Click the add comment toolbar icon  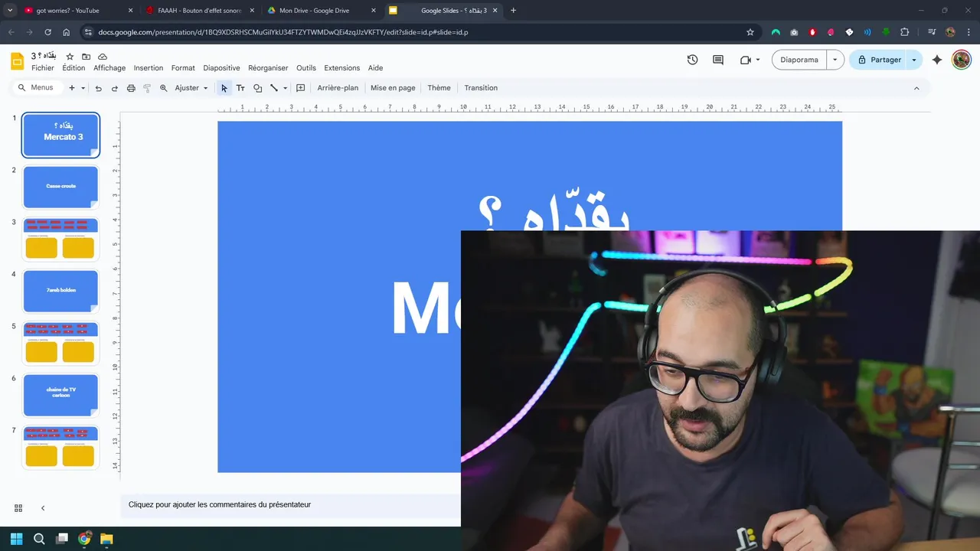pyautogui.click(x=301, y=88)
